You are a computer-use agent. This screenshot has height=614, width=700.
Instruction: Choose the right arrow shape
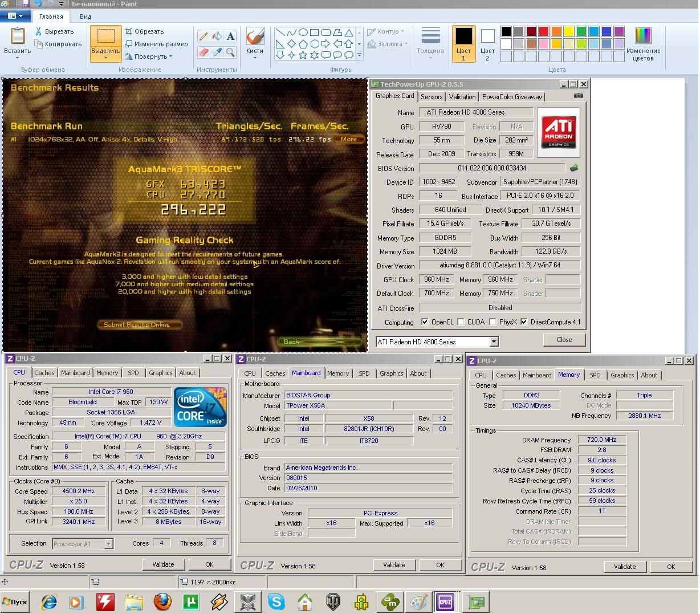tap(325, 44)
